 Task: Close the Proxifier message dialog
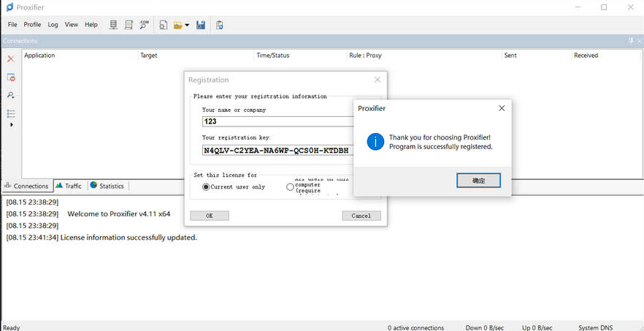(x=502, y=109)
